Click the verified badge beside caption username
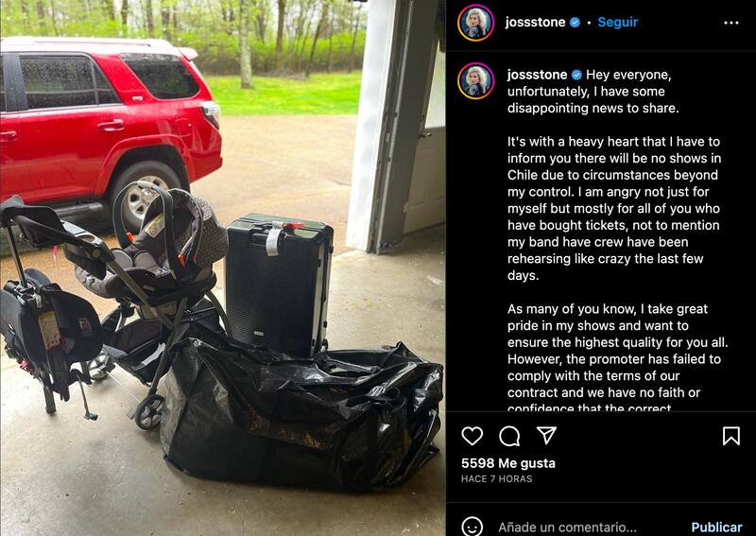Viewport: 756px width, 536px height. (x=576, y=75)
